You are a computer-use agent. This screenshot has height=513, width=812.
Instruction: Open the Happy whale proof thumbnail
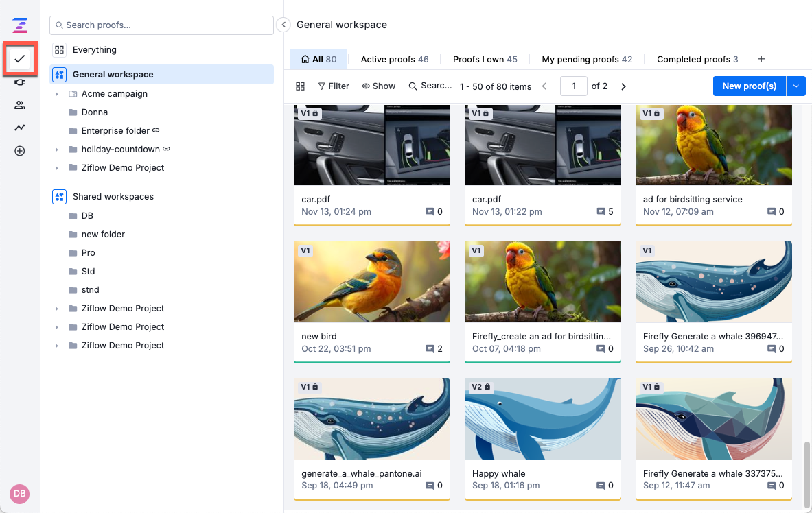pyautogui.click(x=543, y=418)
